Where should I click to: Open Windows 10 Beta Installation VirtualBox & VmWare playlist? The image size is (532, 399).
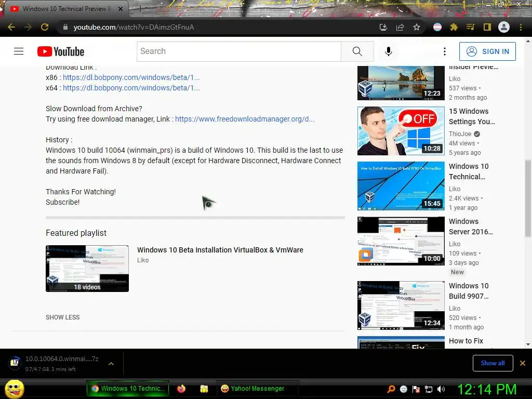[x=220, y=250]
